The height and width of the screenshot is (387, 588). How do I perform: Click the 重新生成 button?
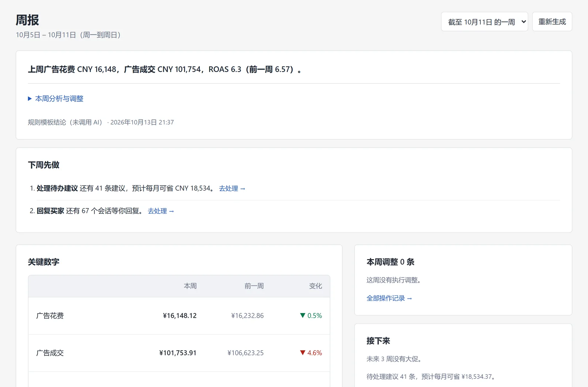click(552, 22)
